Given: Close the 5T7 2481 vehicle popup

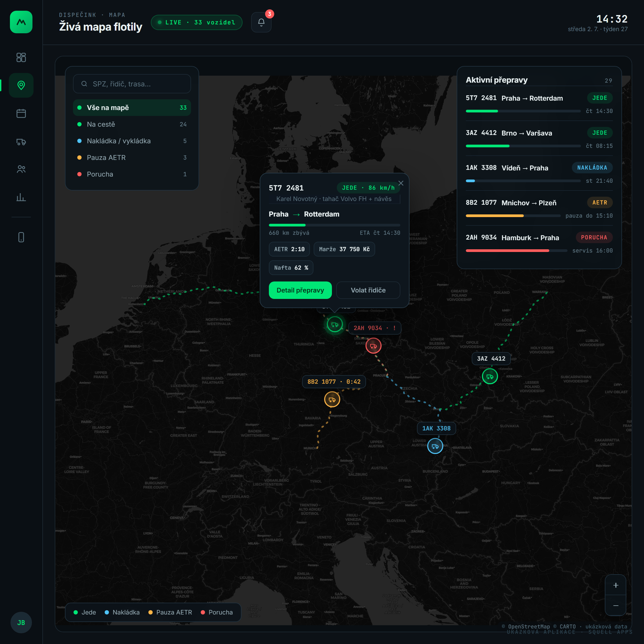Looking at the screenshot, I should tap(401, 183).
